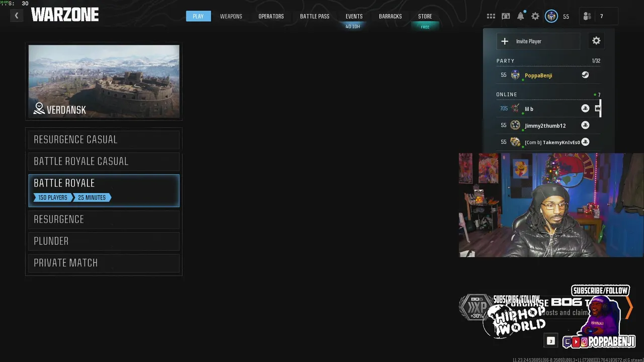The width and height of the screenshot is (644, 362).
Task: Open Private Match
Action: [x=104, y=263]
